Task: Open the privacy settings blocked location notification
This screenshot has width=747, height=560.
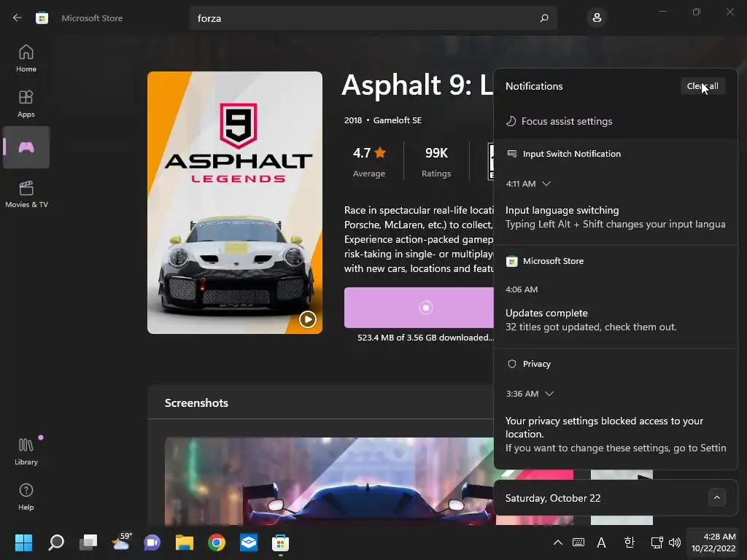Action: (616, 435)
